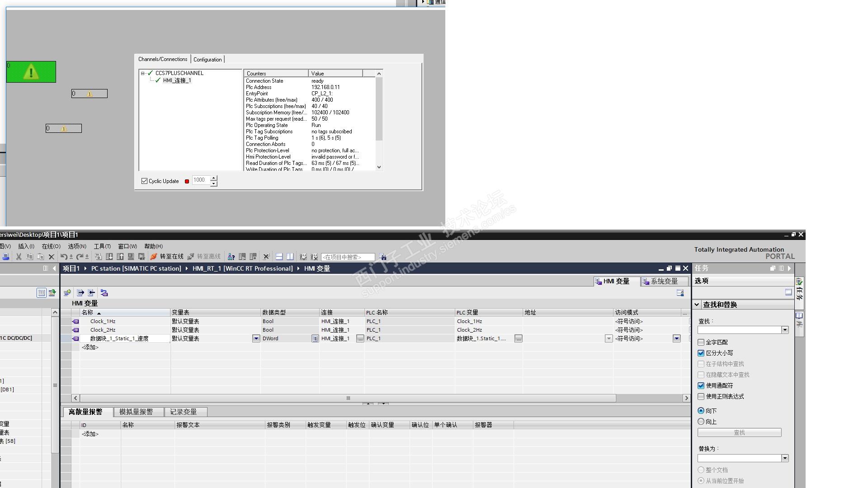Click the HMI table horizontal scrollbar
Image resolution: width=868 pixels, height=488 pixels.
coord(348,398)
